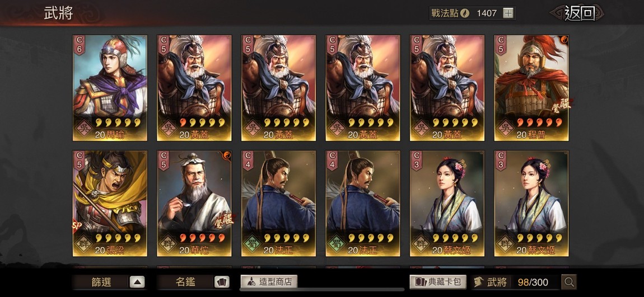644x297 pixels.
Task: Tap the card deck icon beside 名鑑
Action: click(x=222, y=282)
